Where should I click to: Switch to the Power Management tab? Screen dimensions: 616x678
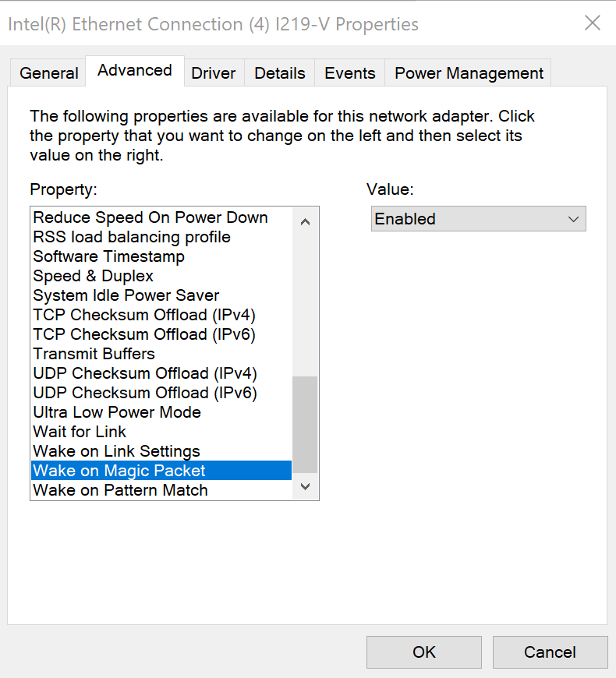point(468,72)
